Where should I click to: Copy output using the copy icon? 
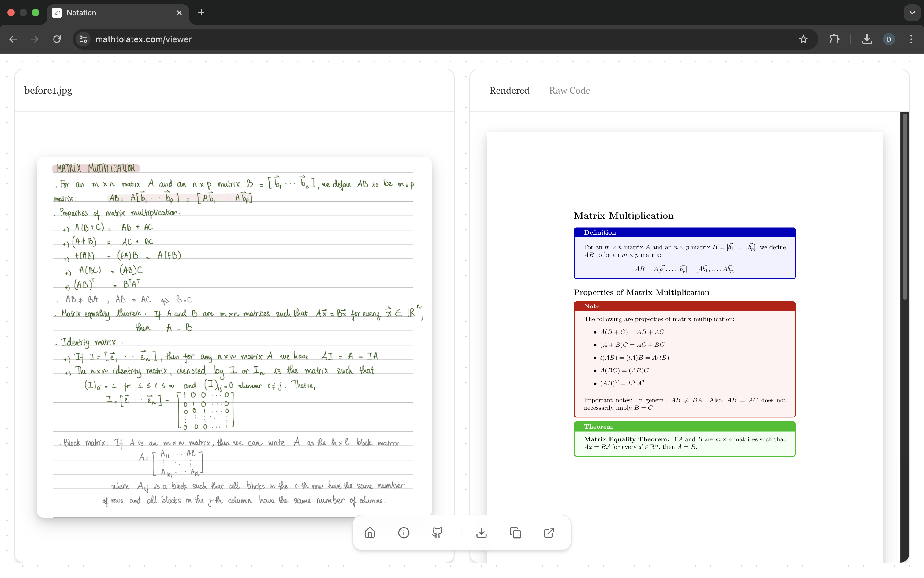click(x=515, y=532)
